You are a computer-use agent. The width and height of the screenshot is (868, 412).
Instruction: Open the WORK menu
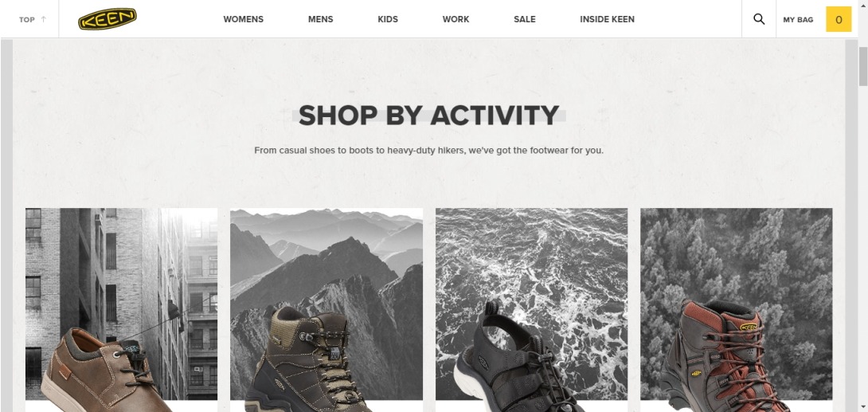(456, 19)
